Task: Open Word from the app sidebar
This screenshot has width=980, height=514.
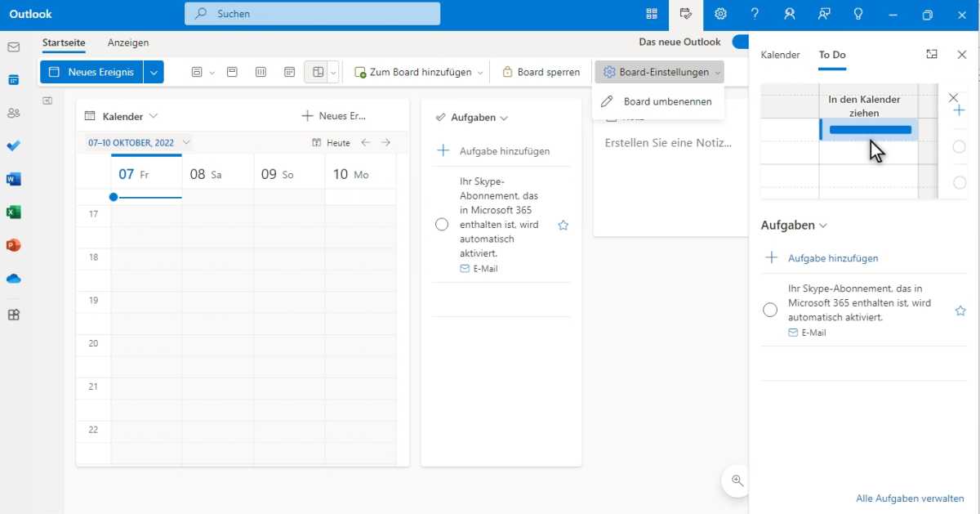Action: point(13,179)
